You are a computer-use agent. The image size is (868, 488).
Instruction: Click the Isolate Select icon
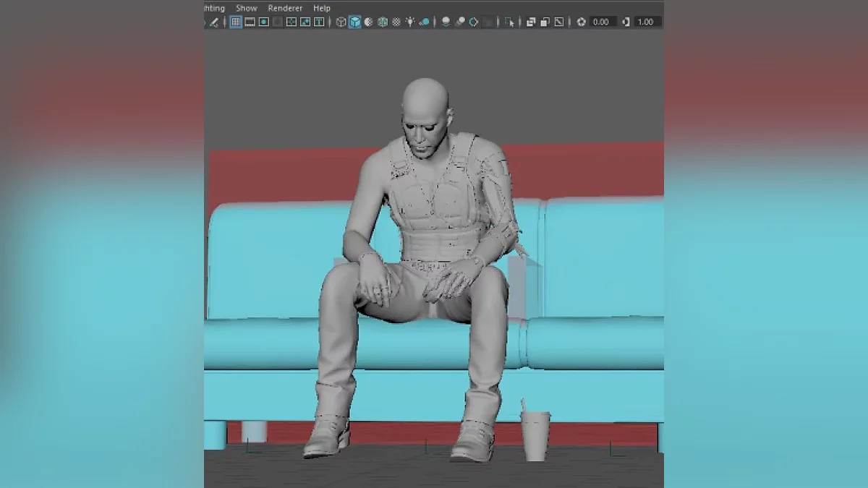pos(511,22)
